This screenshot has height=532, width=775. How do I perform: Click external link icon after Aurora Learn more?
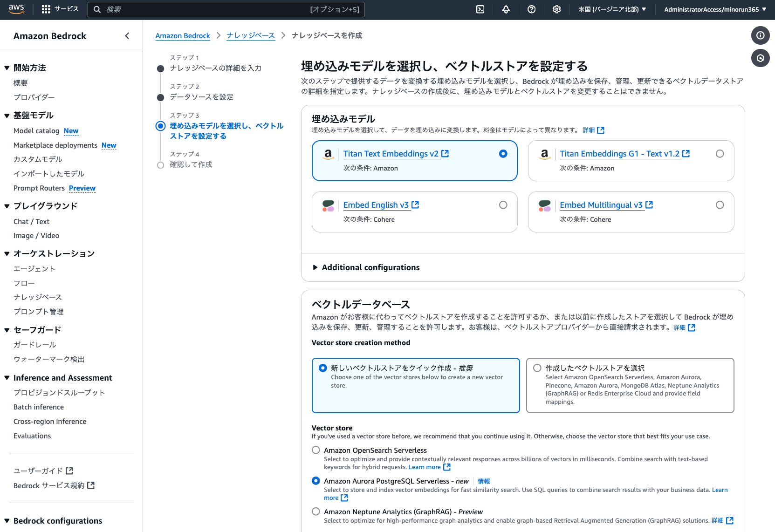pyautogui.click(x=344, y=498)
